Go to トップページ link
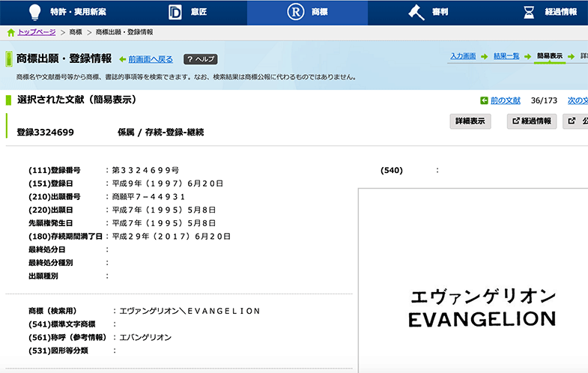Screen dimensions: 588x373 37,32
